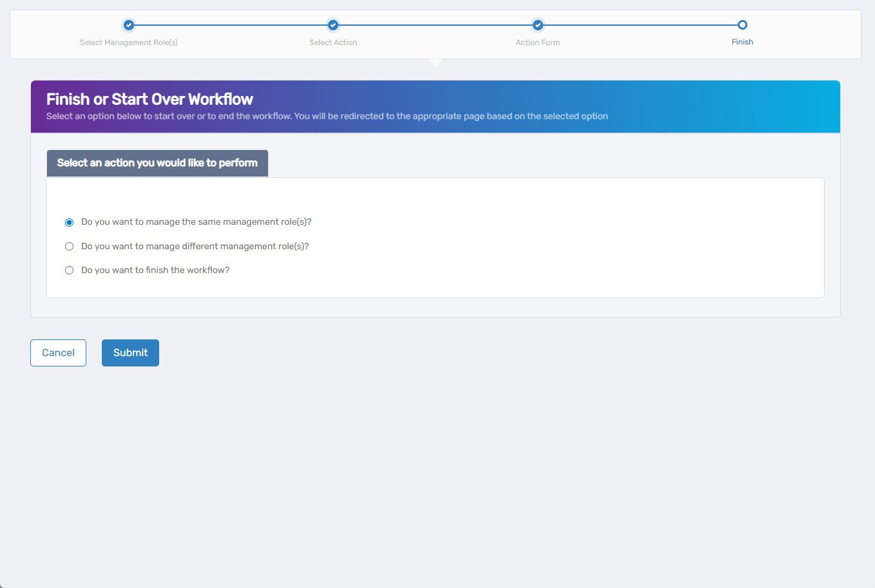Click the Finish step label
This screenshot has width=875, height=588.
tap(742, 41)
